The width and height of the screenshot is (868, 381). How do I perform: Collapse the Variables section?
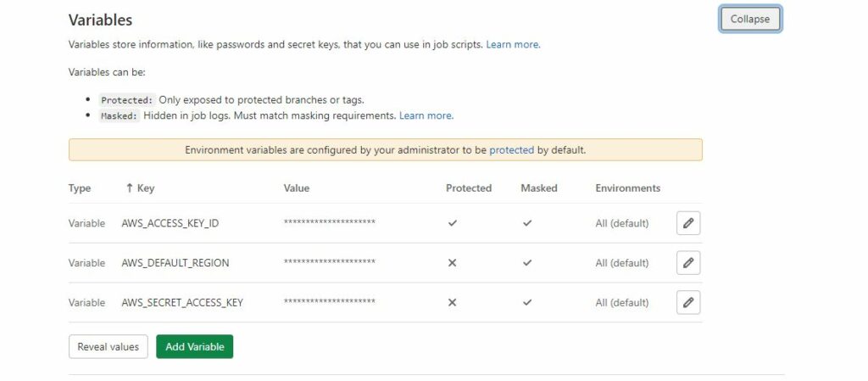pyautogui.click(x=750, y=20)
